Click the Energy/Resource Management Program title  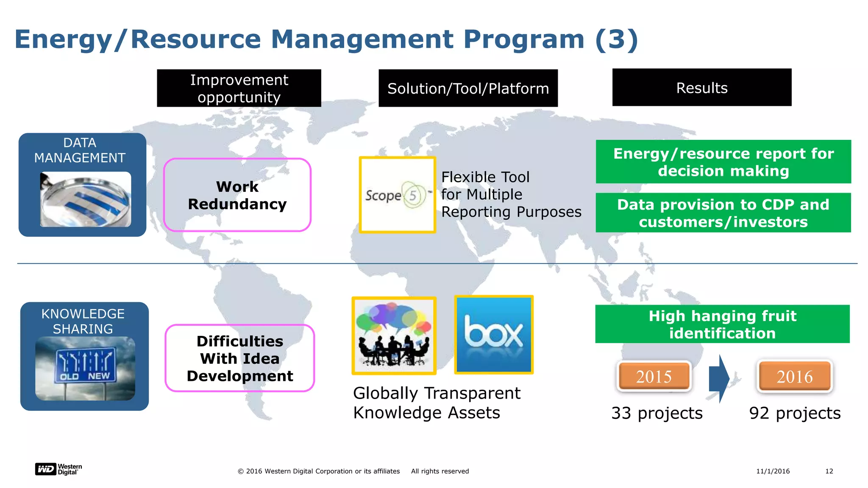(x=326, y=39)
